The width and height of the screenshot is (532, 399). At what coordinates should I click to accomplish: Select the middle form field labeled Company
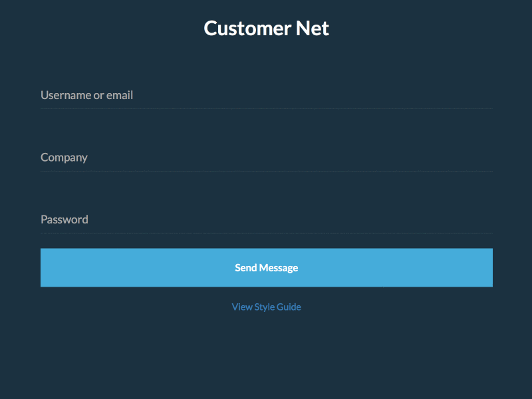point(266,158)
